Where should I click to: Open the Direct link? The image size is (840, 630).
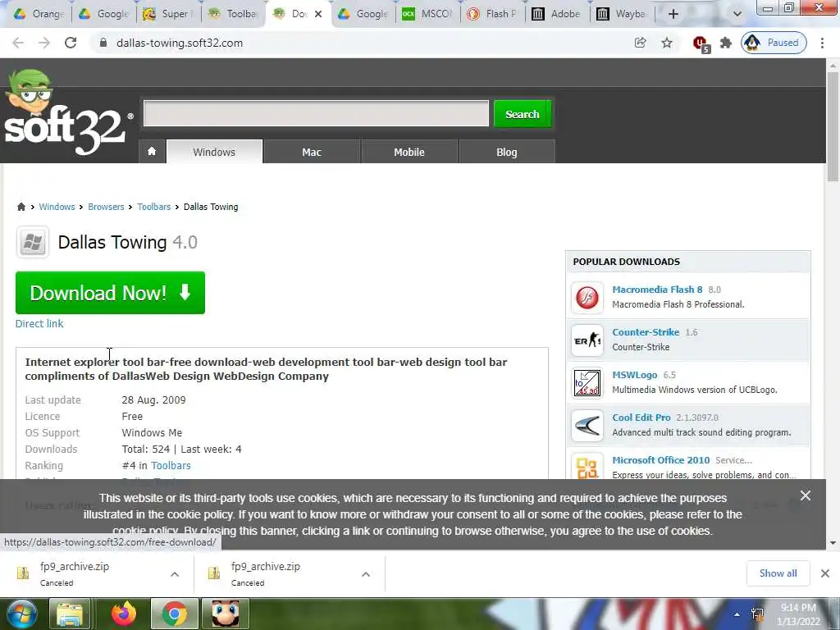pos(39,323)
